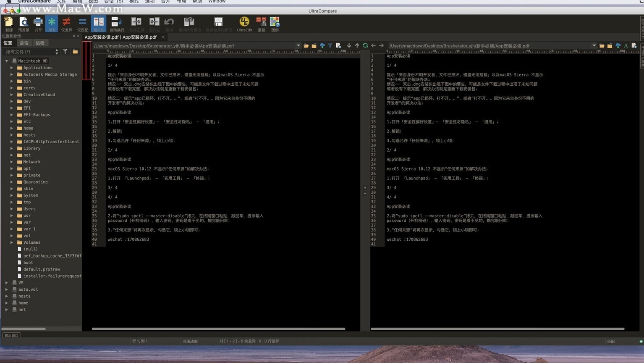Open the 布局 (Layout) menu

[x=181, y=2]
